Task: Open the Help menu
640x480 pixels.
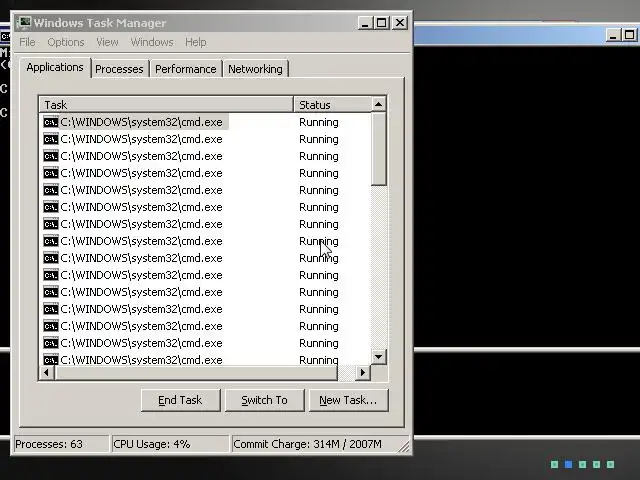Action: click(x=196, y=42)
